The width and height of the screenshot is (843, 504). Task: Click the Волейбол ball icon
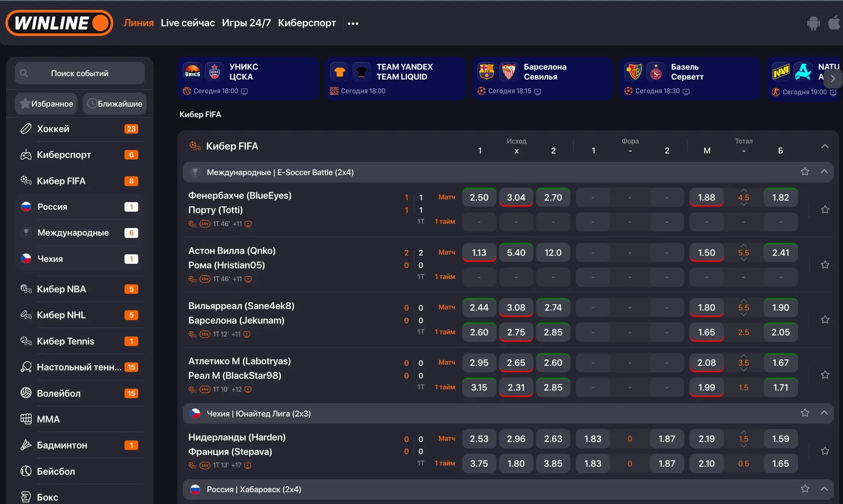click(x=26, y=393)
